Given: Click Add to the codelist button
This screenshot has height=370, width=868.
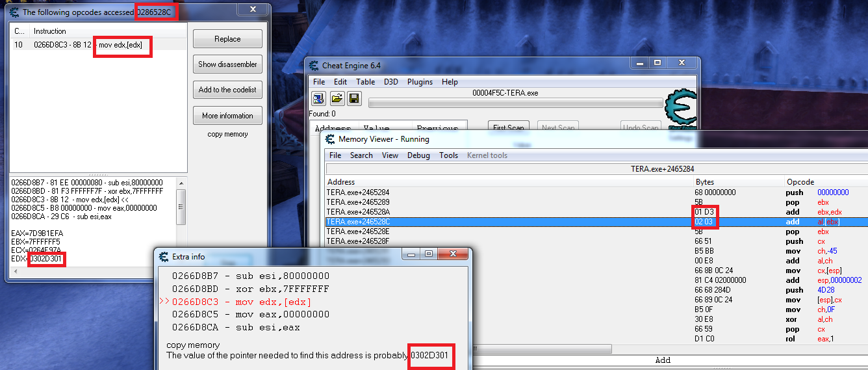Looking at the screenshot, I should [x=227, y=90].
